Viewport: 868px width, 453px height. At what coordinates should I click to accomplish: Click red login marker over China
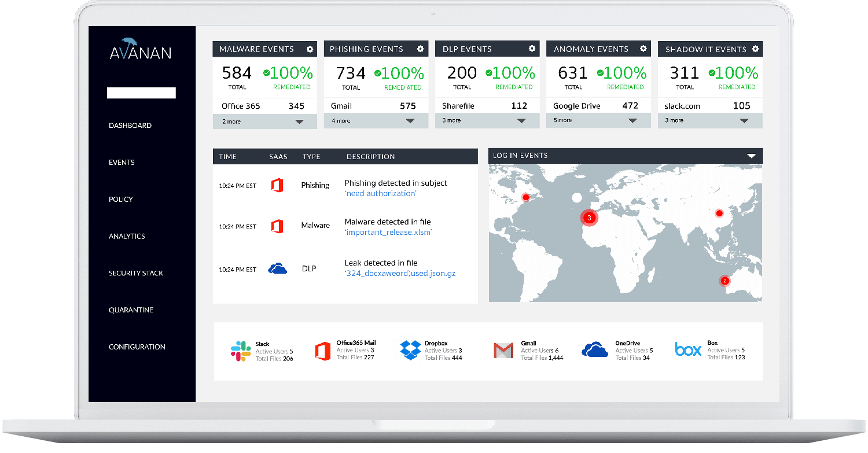pos(719,213)
